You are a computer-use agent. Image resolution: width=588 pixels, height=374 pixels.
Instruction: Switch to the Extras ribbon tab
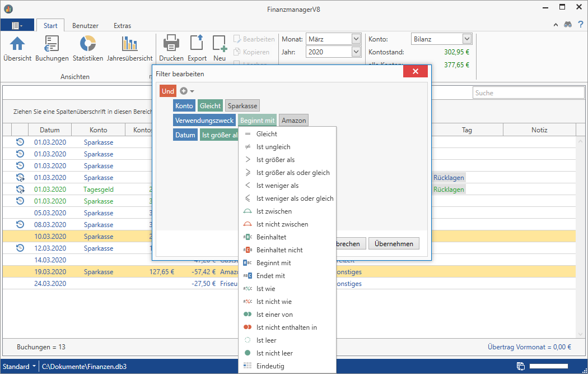[122, 26]
